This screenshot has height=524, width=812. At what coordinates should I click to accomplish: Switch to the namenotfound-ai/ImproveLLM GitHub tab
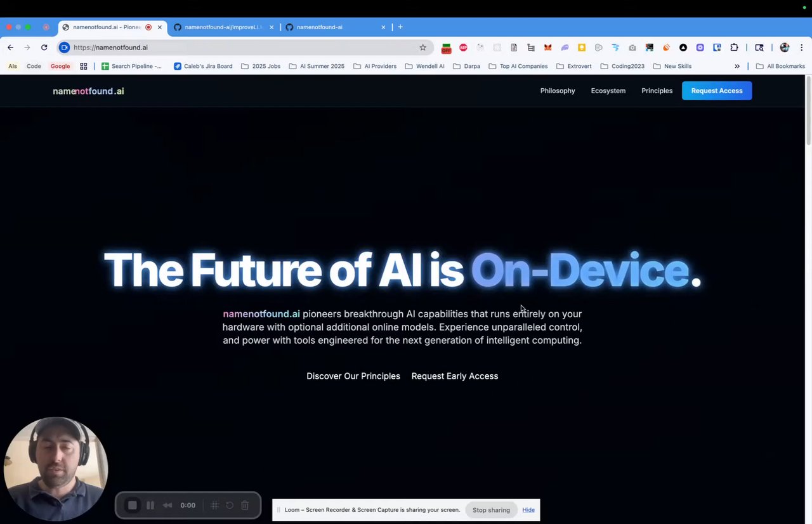coord(223,27)
